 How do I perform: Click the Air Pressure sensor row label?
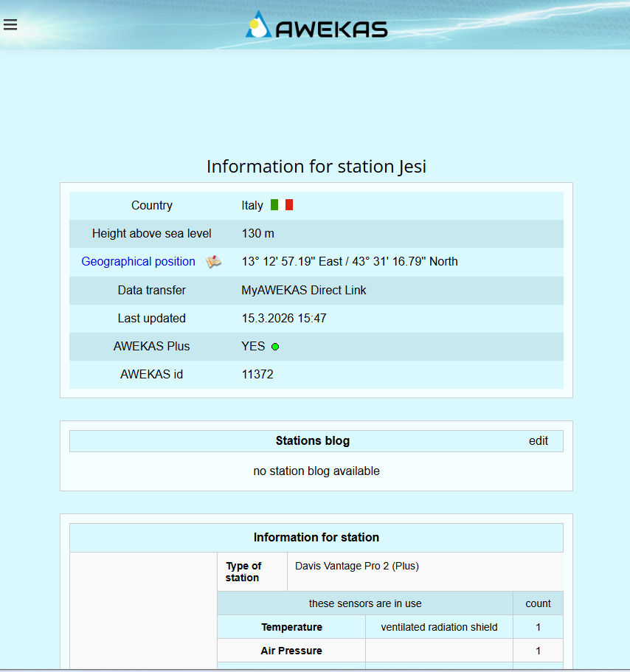[291, 651]
